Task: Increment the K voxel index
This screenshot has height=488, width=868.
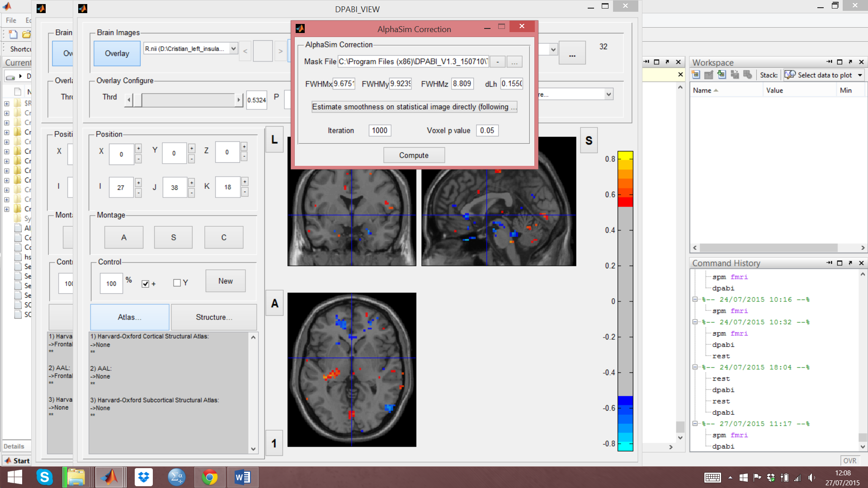Action: 245,182
